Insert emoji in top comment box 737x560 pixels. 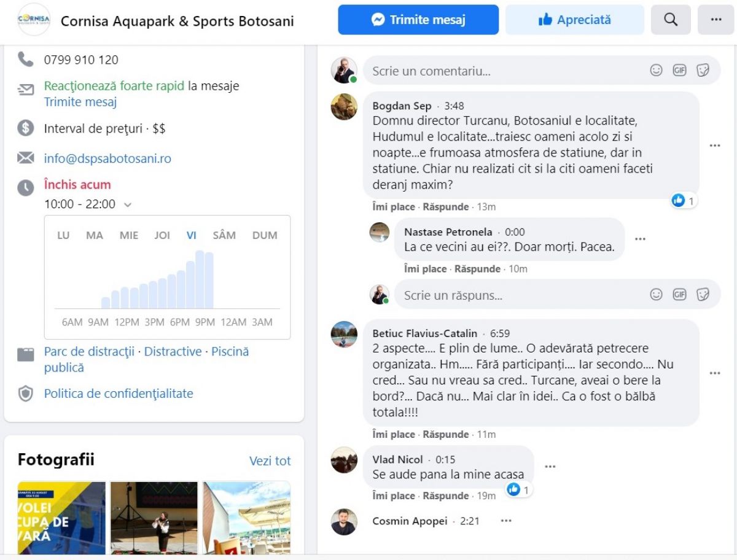pyautogui.click(x=657, y=71)
